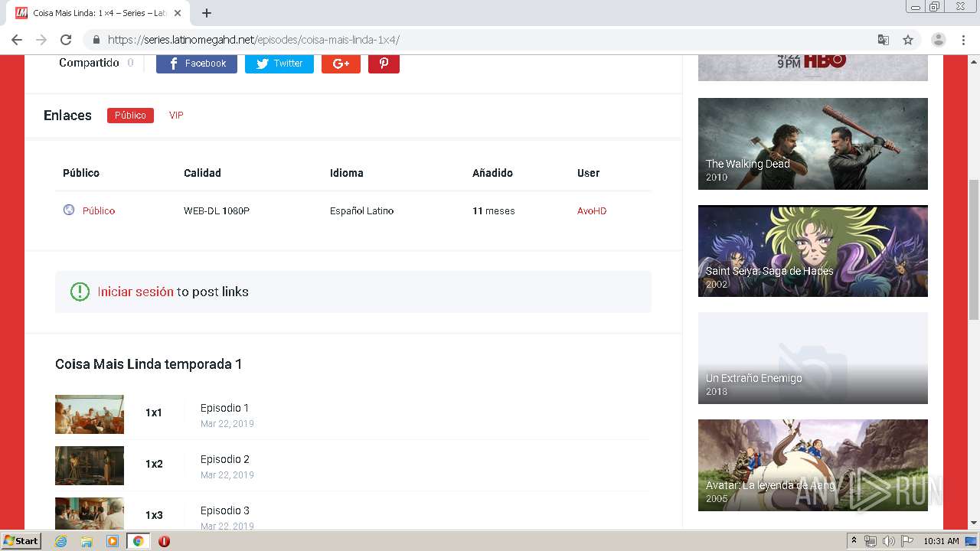Viewport: 980px width, 551px height.
Task: Switch to the VIP links tab
Action: tap(176, 116)
